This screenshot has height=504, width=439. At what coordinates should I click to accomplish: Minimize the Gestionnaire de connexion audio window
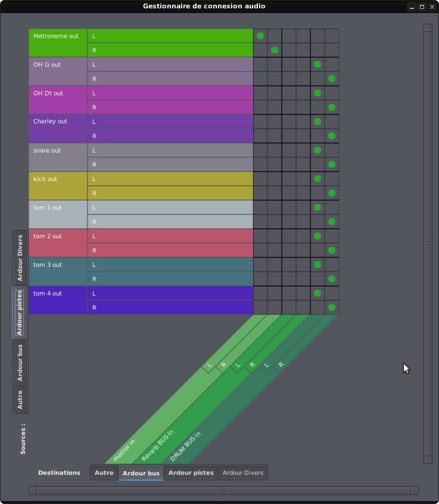point(412,7)
